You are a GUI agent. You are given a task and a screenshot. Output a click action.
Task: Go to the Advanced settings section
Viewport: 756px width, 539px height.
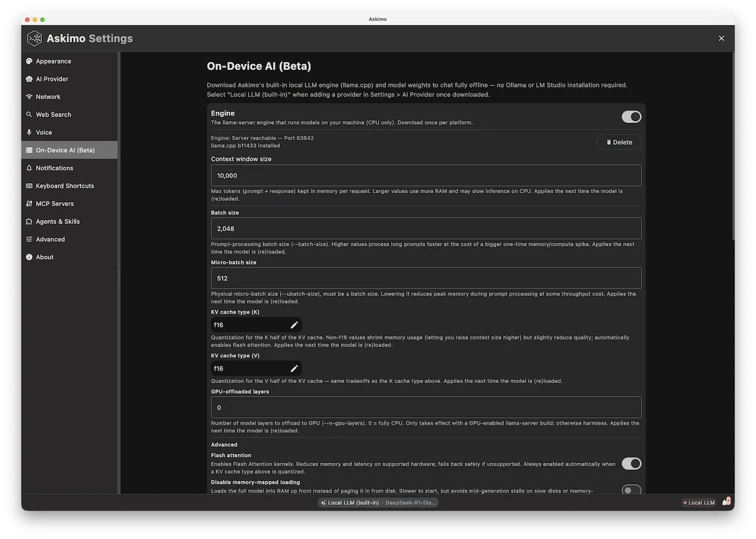(69, 239)
